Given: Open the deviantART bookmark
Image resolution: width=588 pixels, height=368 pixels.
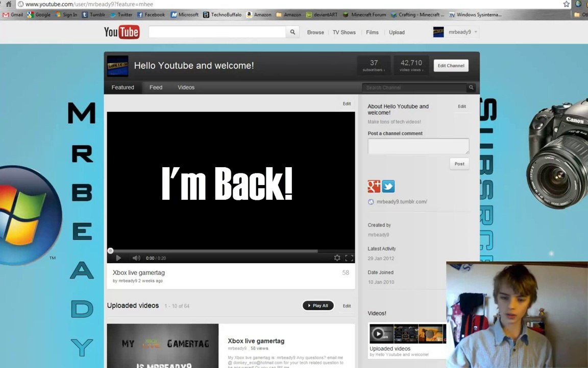Looking at the screenshot, I should coord(322,15).
